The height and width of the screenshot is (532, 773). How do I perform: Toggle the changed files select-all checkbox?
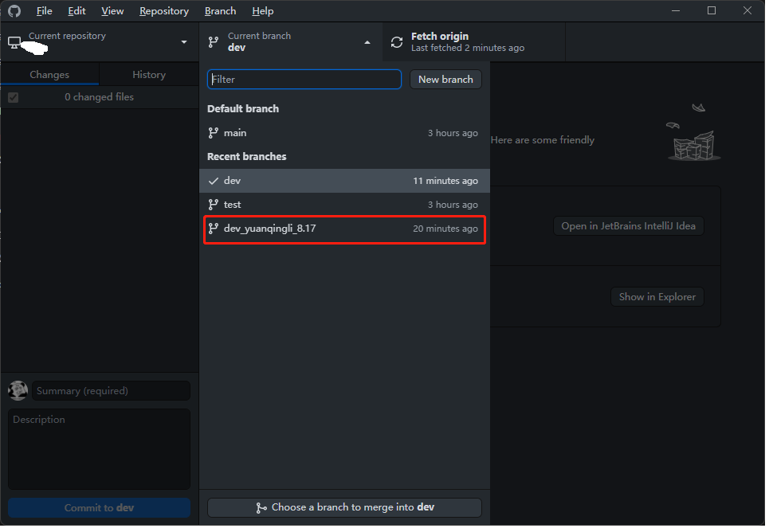14,99
